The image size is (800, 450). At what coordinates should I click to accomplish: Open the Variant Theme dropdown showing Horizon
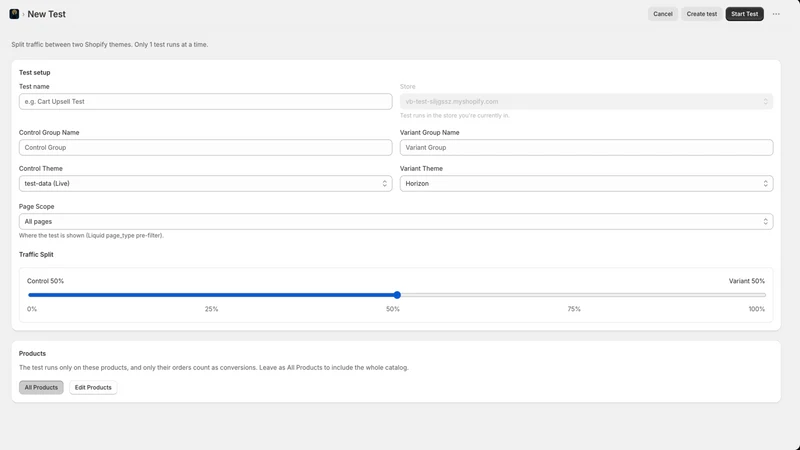pyautogui.click(x=586, y=184)
